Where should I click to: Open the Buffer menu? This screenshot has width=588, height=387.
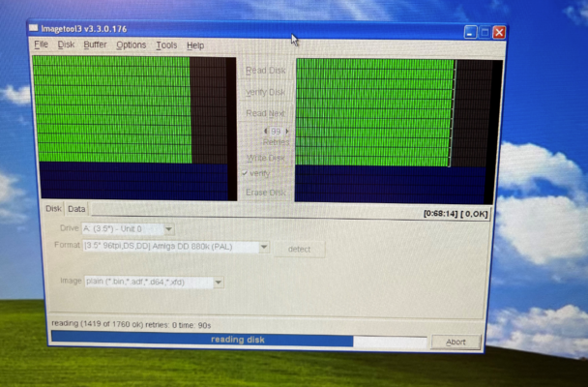pyautogui.click(x=95, y=45)
